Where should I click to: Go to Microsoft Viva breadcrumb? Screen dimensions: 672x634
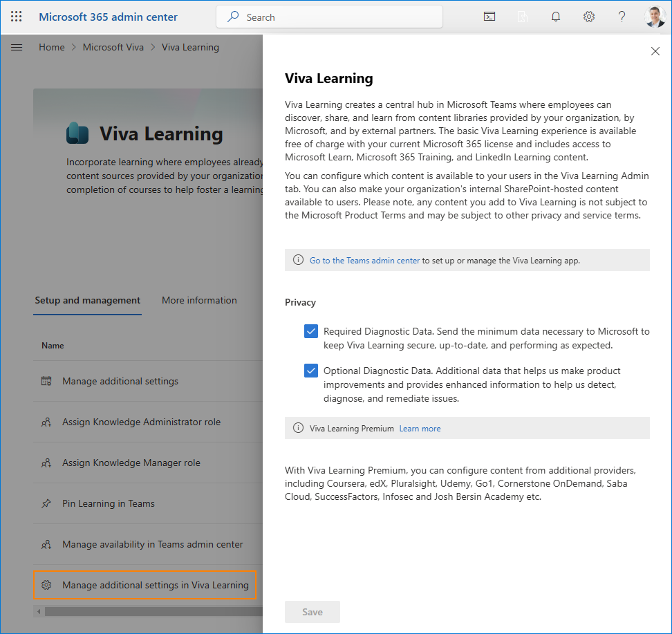pyautogui.click(x=113, y=47)
